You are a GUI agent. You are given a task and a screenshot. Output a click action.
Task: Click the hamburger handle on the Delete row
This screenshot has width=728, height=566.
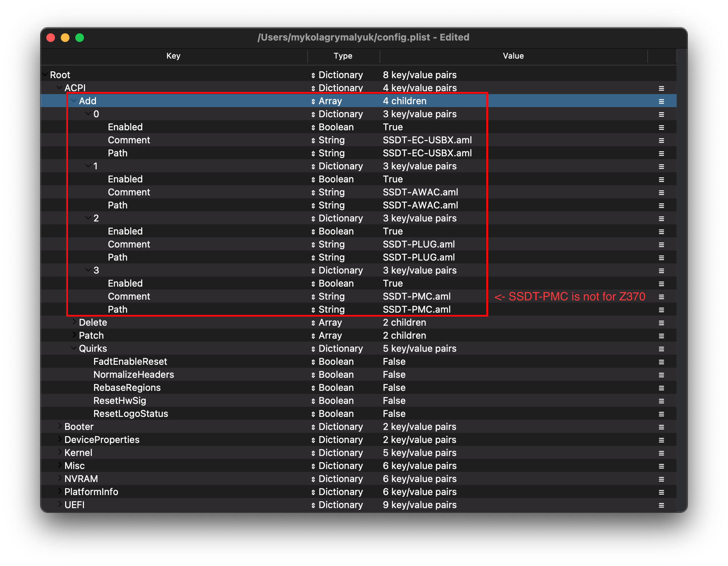coord(661,323)
